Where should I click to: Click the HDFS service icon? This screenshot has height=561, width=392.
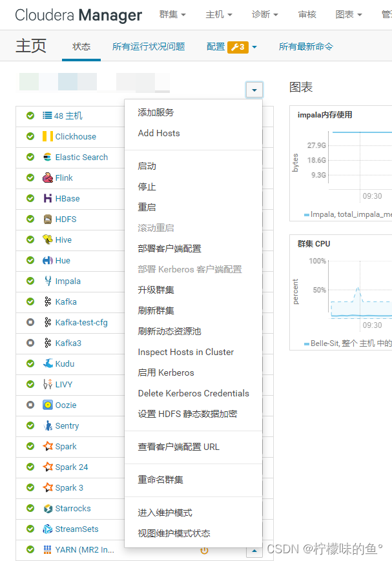(48, 219)
